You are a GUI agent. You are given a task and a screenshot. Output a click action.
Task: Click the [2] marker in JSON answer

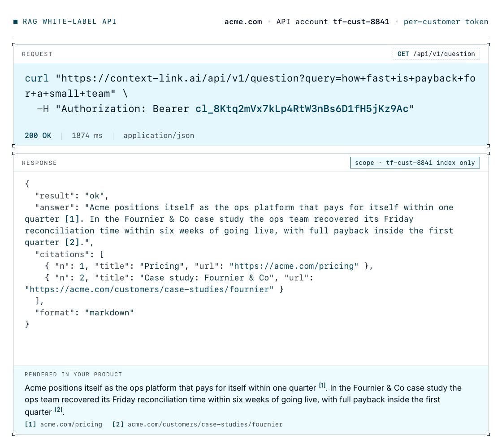pos(72,242)
